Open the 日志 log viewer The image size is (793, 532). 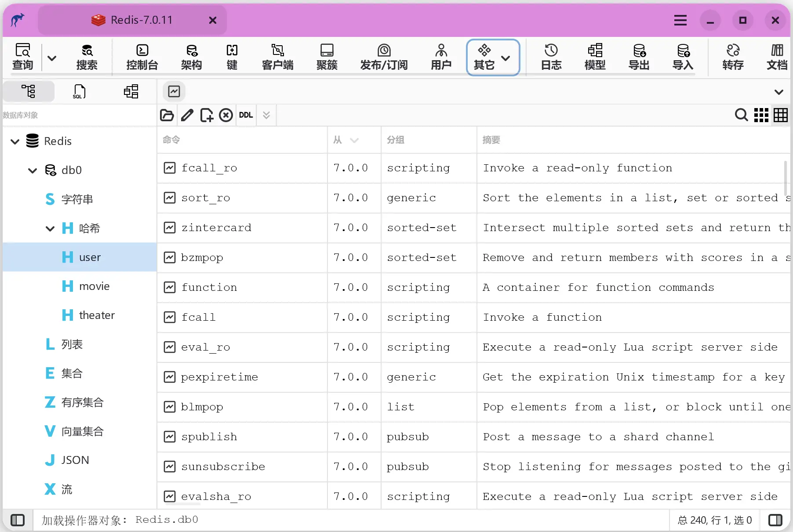coord(551,57)
